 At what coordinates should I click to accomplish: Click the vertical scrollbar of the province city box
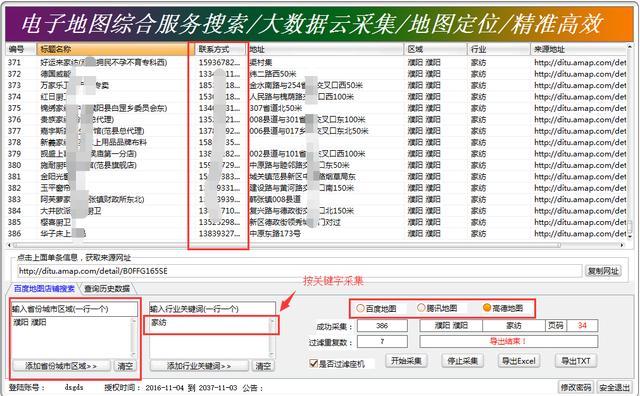point(133,337)
